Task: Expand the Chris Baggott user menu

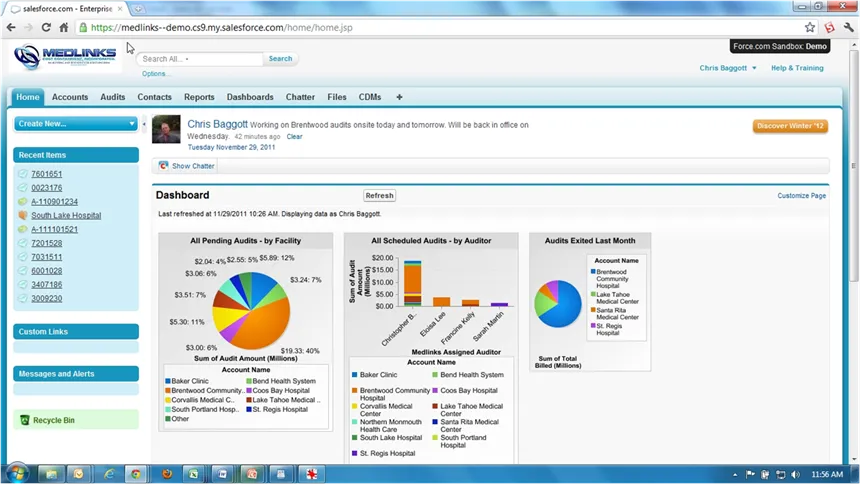Action: pos(728,68)
